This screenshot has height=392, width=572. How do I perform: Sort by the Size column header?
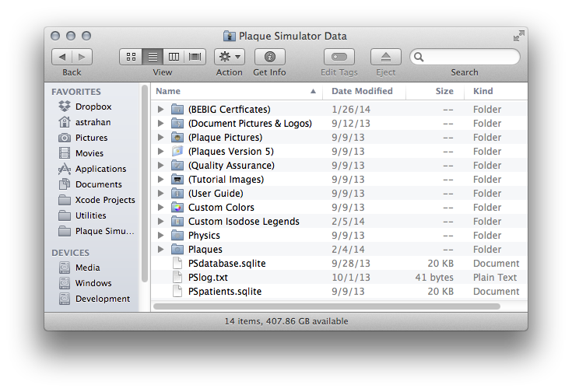point(435,91)
